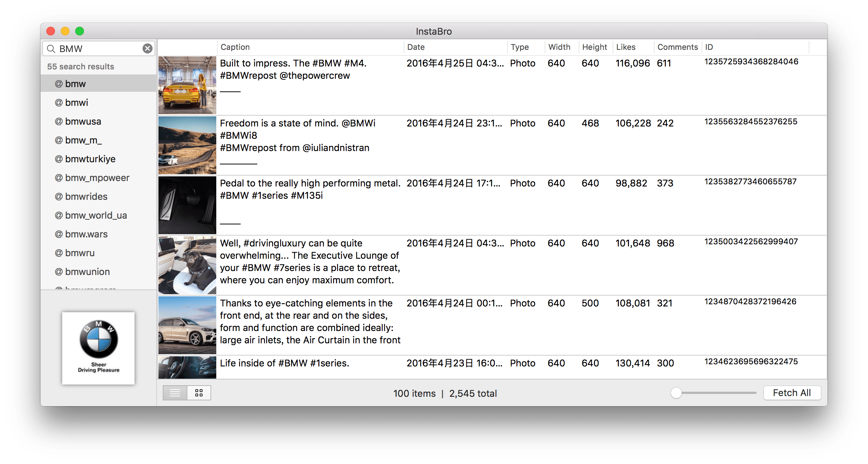Click ID 1235382773460655787
868x464 pixels.
(x=750, y=182)
